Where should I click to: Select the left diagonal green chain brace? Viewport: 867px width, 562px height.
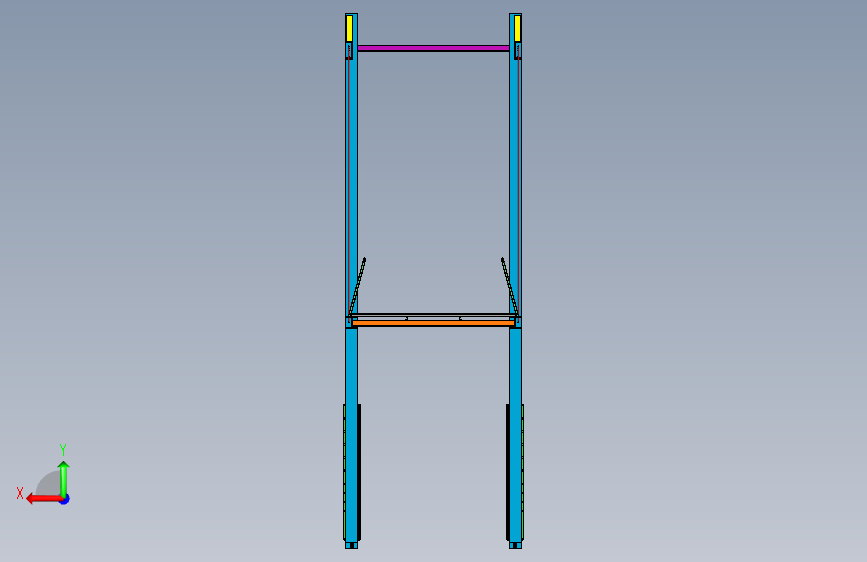(357, 287)
